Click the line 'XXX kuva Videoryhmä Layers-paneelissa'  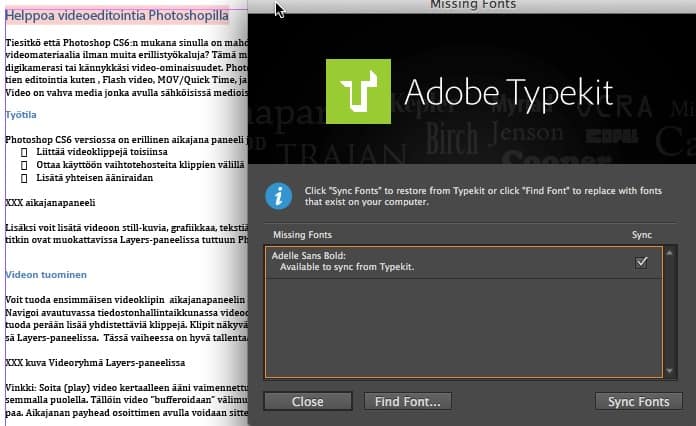coord(95,363)
